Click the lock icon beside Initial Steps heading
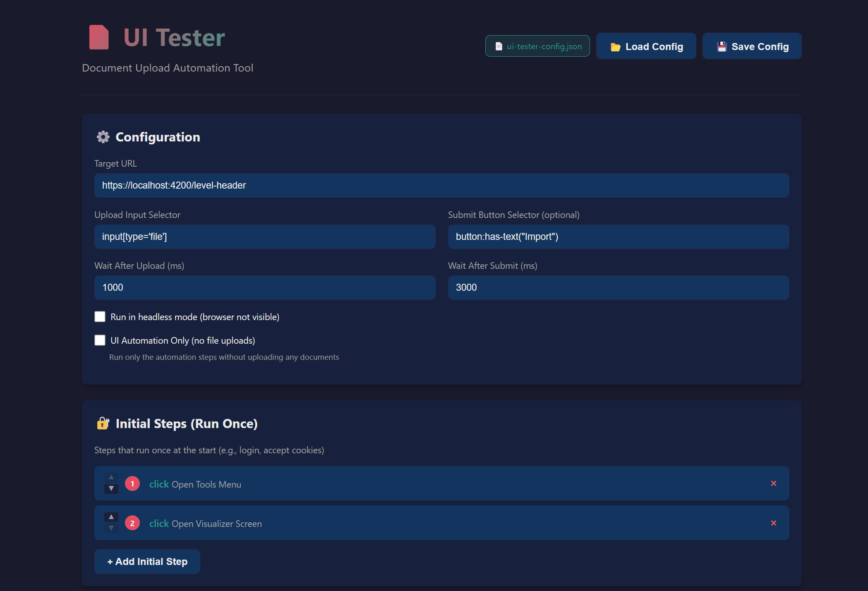 pos(103,423)
